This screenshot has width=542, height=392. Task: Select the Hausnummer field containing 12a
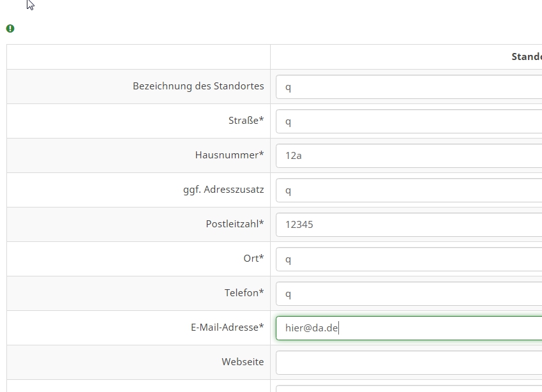[409, 156]
